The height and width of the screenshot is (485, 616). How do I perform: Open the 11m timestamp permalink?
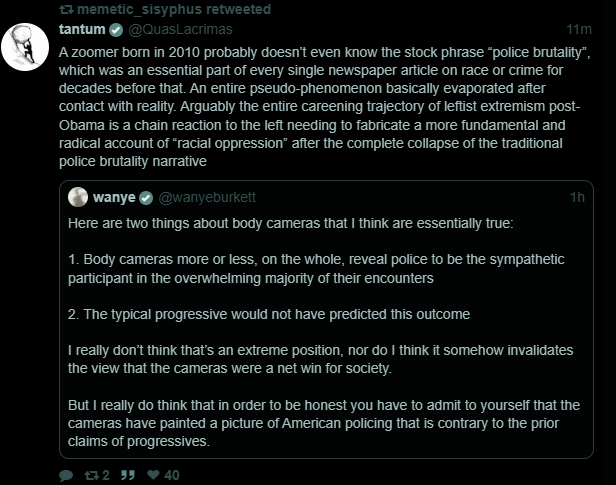point(579,29)
